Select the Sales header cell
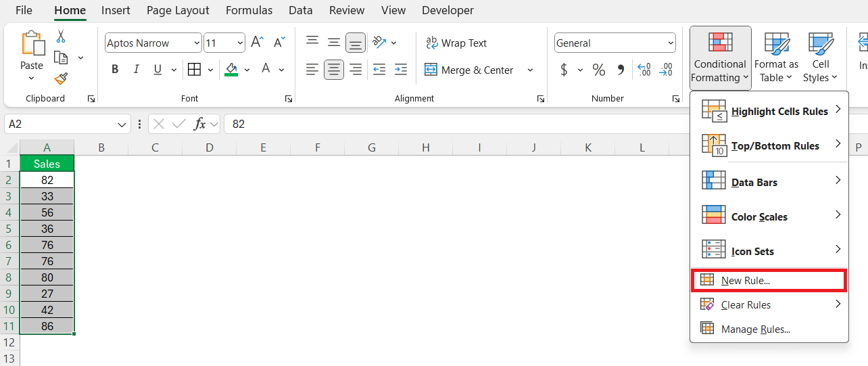 (47, 164)
